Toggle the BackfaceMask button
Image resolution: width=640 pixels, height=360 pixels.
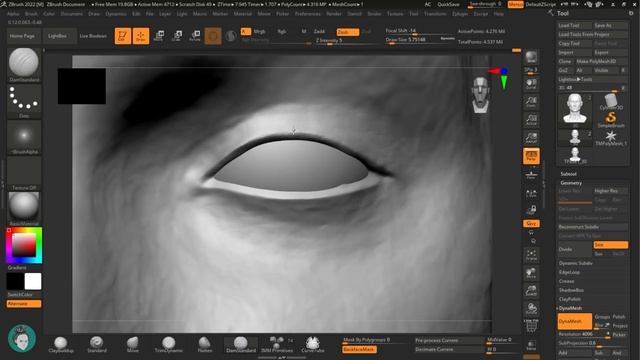click(x=359, y=349)
